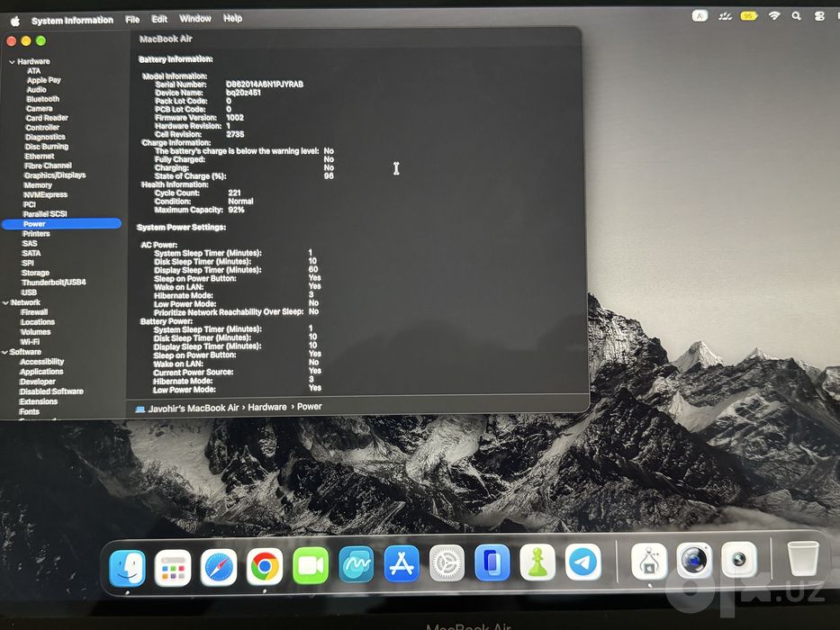Select Storage in the sidebar
Image resolution: width=840 pixels, height=630 pixels.
(35, 274)
